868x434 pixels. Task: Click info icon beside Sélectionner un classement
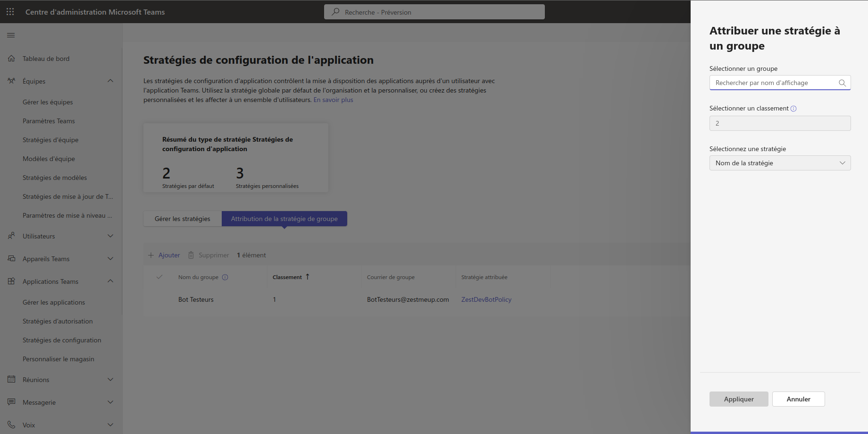click(793, 109)
